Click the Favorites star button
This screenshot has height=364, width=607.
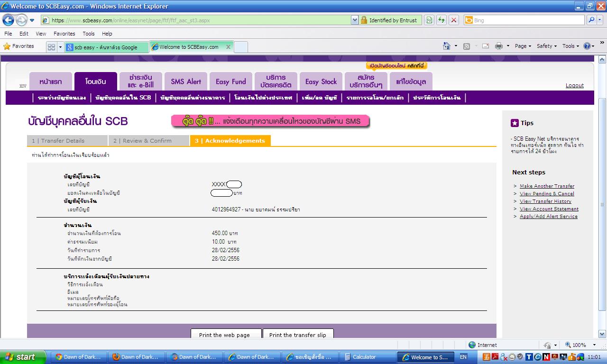[19, 46]
